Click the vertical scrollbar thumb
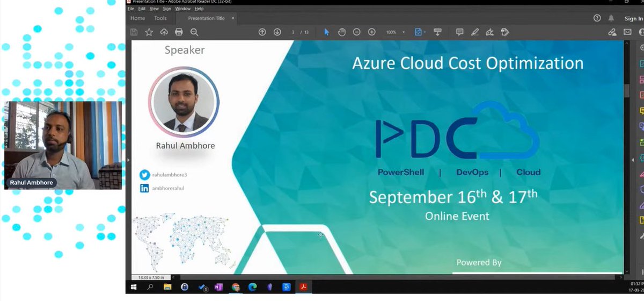Screen dimensions: 644x301 (627, 90)
